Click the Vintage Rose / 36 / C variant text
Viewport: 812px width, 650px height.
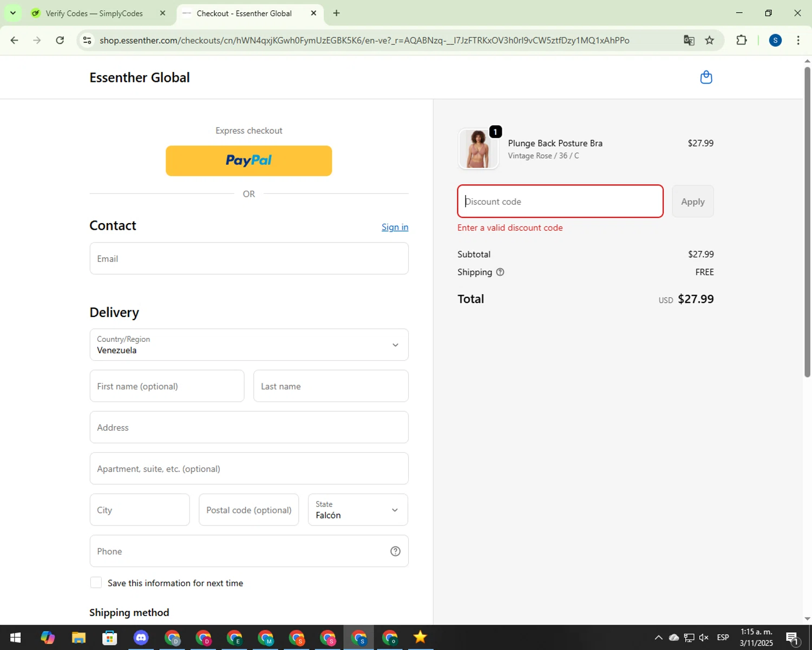543,155
